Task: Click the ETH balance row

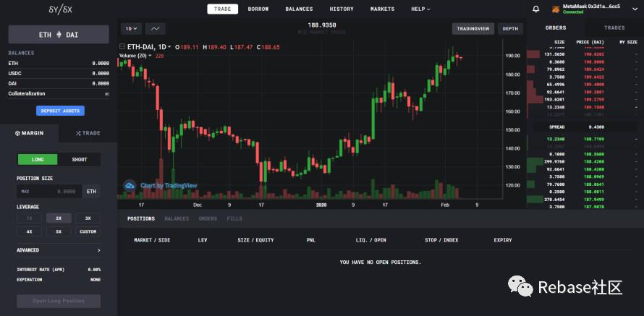Action: [59, 63]
